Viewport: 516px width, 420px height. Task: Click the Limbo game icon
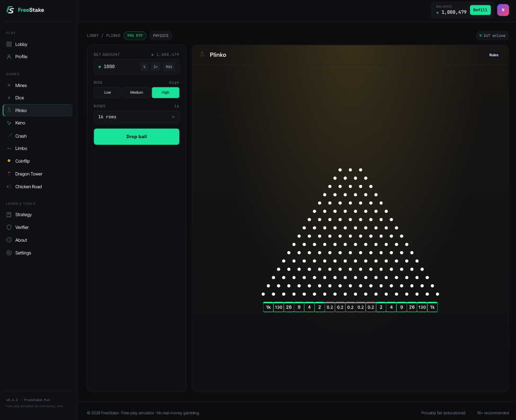pyautogui.click(x=9, y=149)
